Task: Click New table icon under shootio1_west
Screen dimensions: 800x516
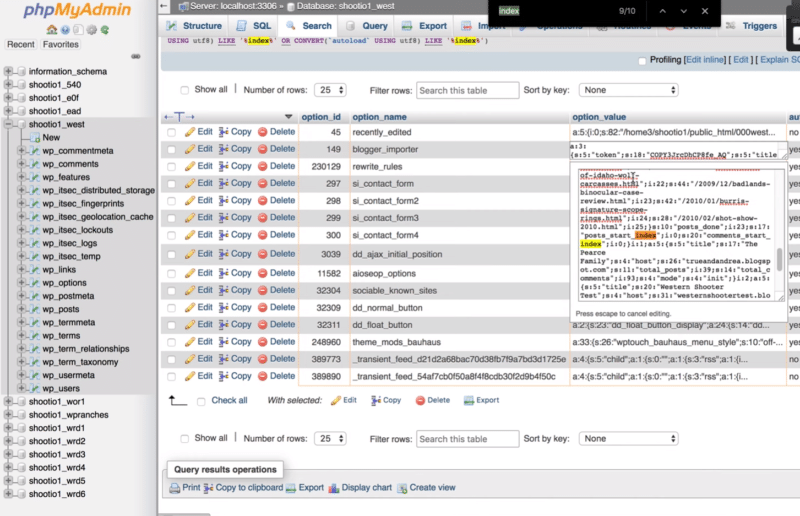Action: 35,138
